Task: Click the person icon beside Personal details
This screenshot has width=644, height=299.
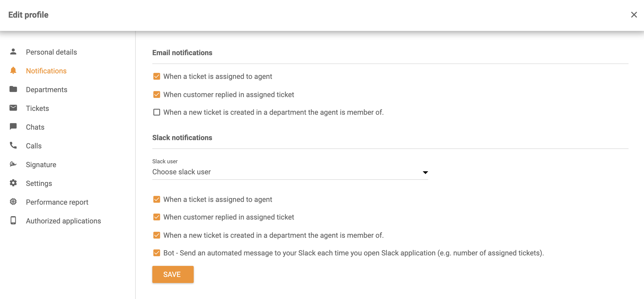Action: (13, 52)
